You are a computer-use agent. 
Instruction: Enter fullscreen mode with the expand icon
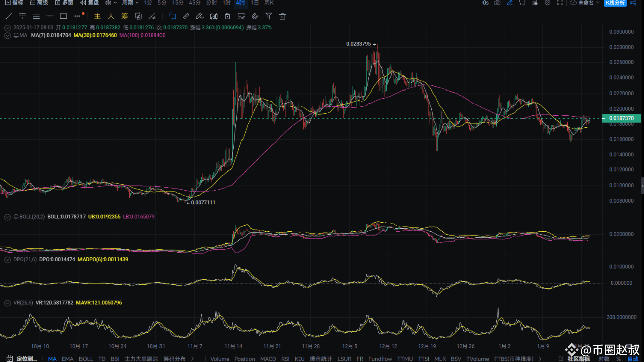560,4
